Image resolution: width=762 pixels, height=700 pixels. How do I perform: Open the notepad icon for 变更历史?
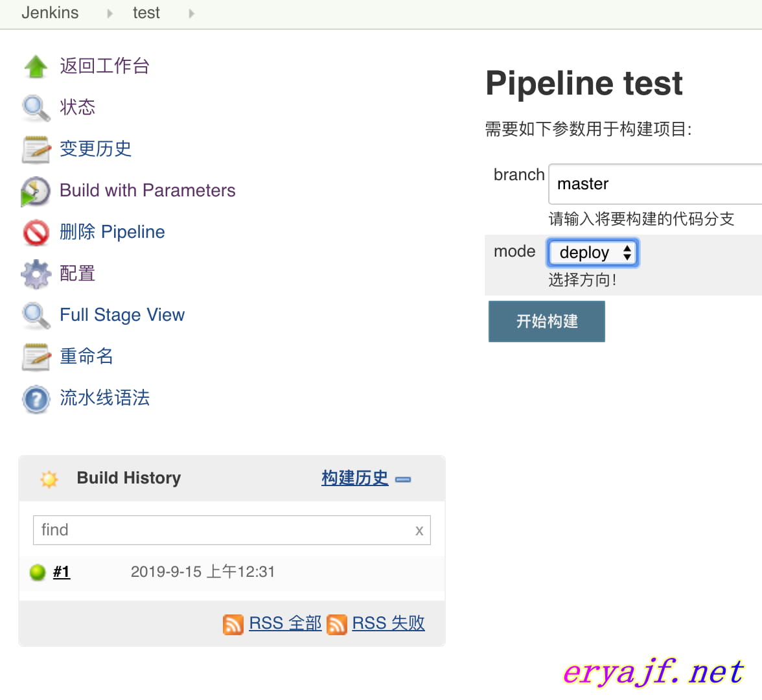36,149
